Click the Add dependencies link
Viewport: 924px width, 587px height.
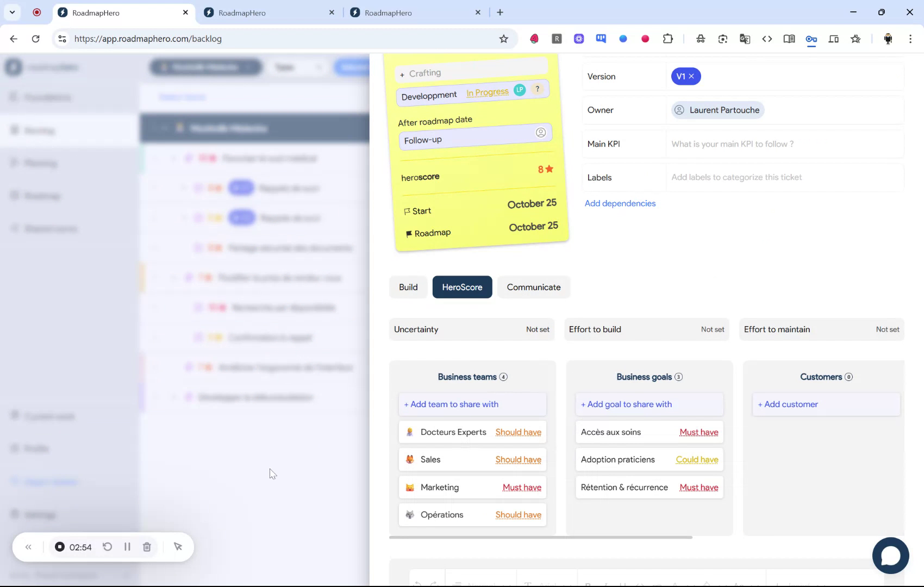[x=620, y=203]
